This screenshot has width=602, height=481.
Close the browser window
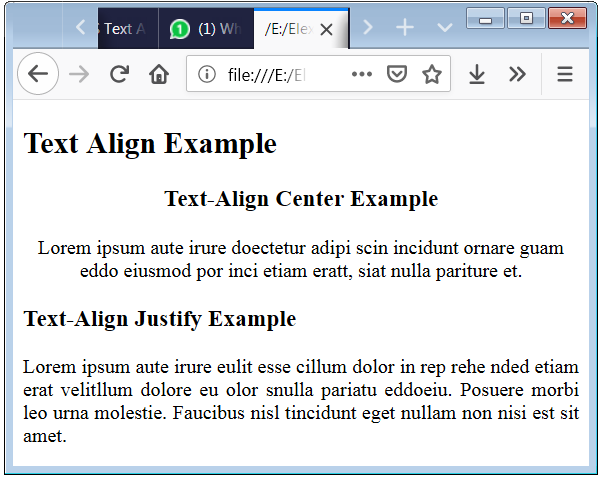pos(567,18)
